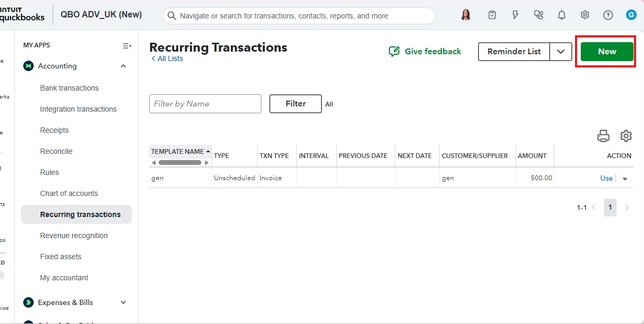Open Reconcile page
This screenshot has width=644, height=324.
(x=56, y=151)
